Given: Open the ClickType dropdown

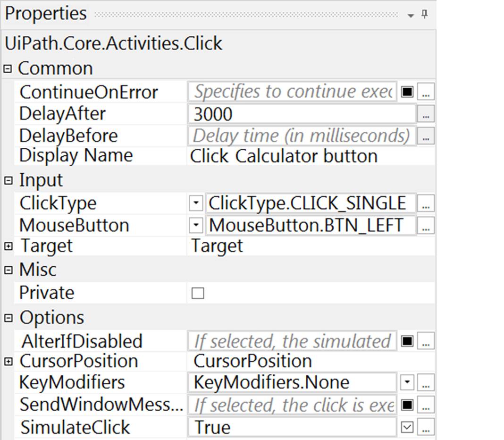Looking at the screenshot, I should click(x=196, y=203).
